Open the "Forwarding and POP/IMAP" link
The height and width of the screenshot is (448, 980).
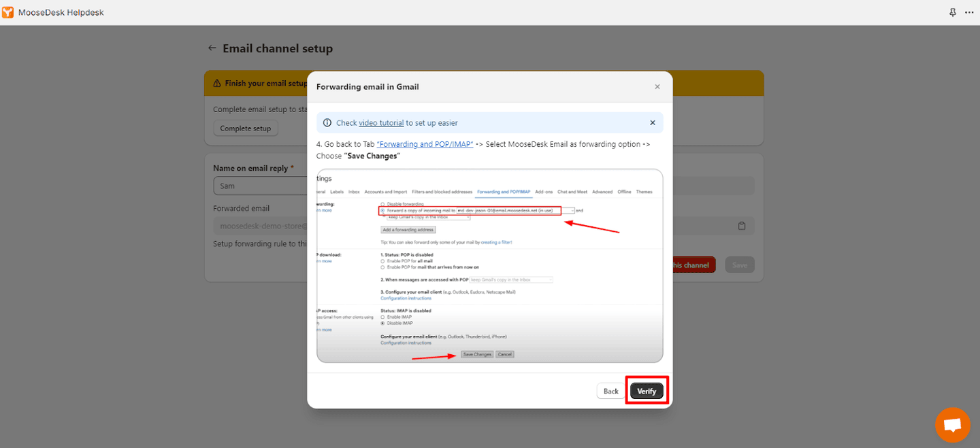[425, 144]
